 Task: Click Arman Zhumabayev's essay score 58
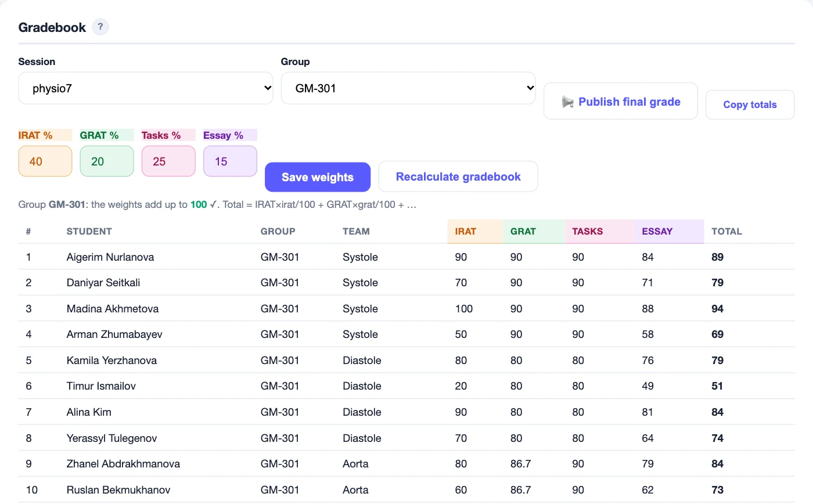point(647,334)
